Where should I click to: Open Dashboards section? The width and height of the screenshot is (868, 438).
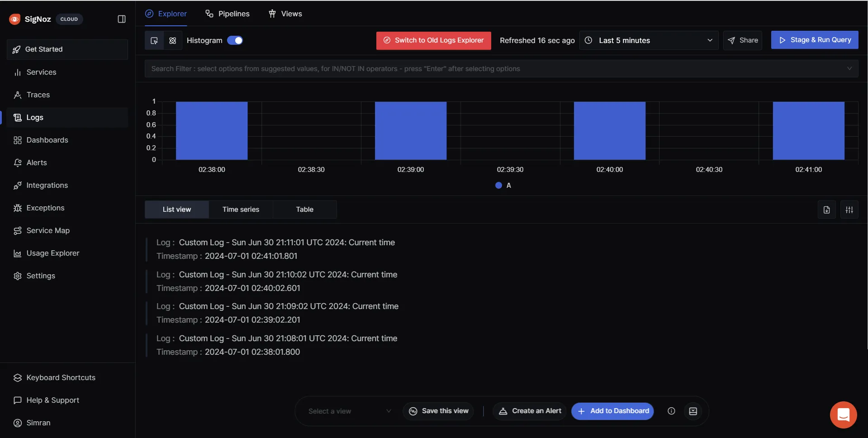67,140
